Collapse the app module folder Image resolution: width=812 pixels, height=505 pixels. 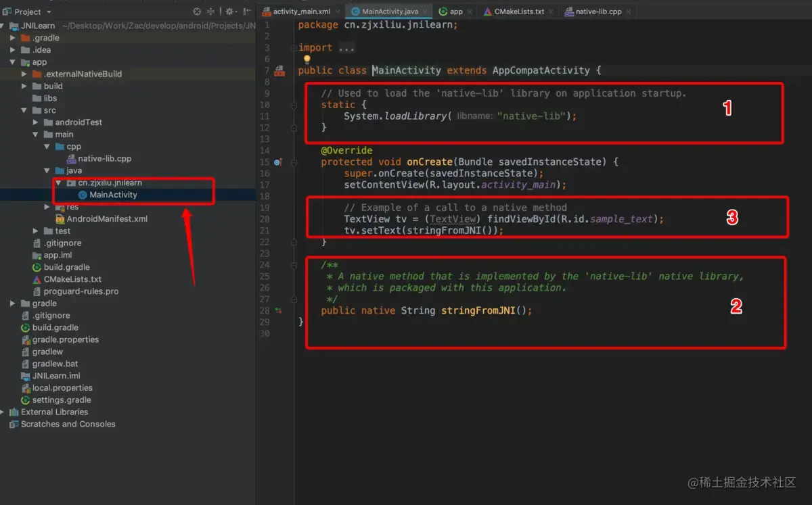pos(14,62)
